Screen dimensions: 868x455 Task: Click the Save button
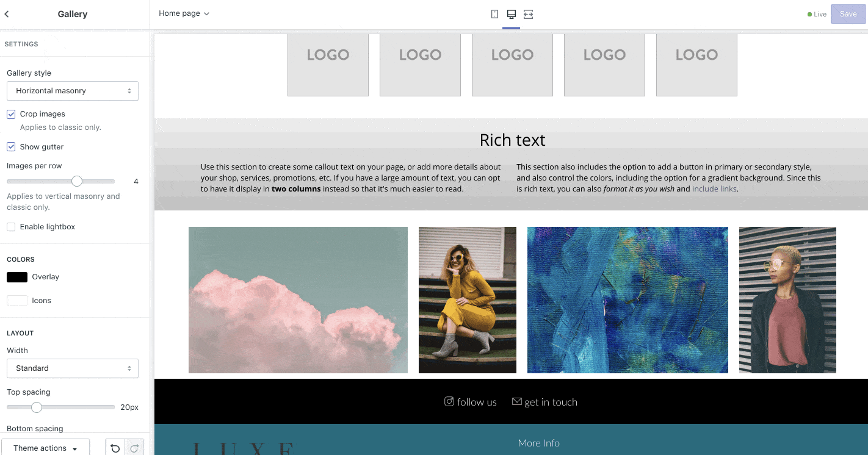point(848,14)
